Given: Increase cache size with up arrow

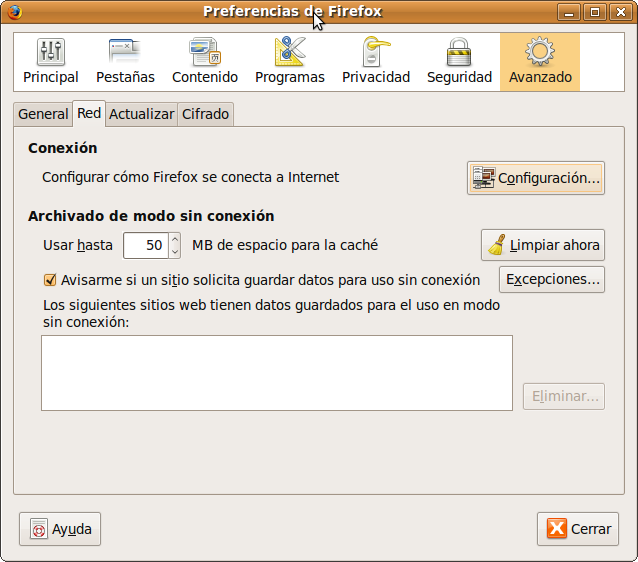Looking at the screenshot, I should (x=175, y=239).
